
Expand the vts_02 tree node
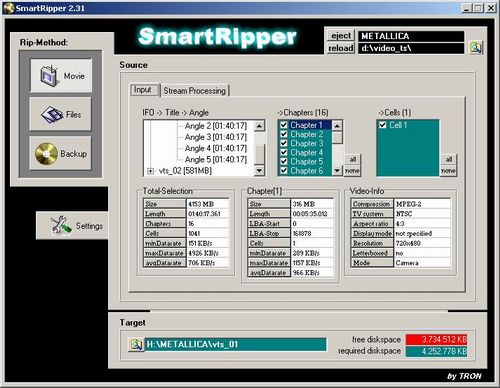coord(151,171)
